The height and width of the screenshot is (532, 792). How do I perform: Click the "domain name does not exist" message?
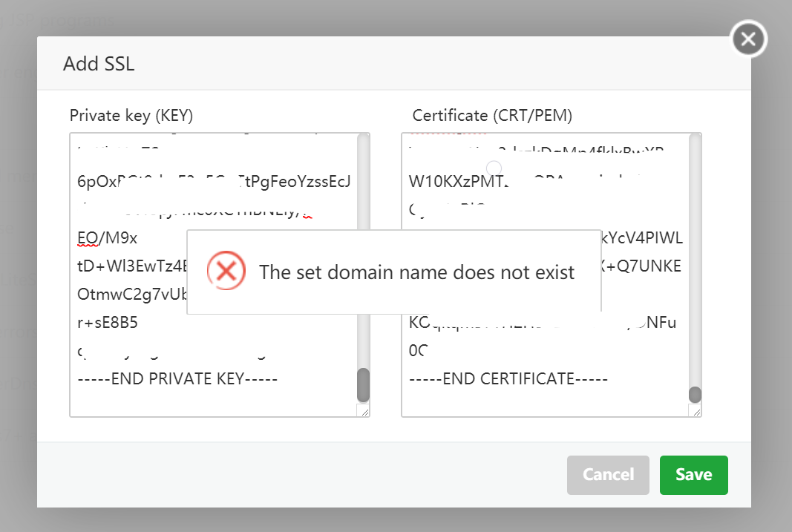[416, 272]
